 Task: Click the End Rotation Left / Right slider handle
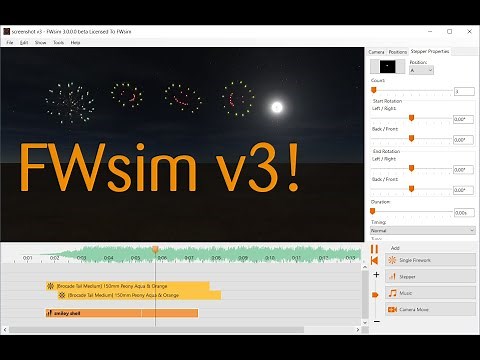[x=411, y=168]
